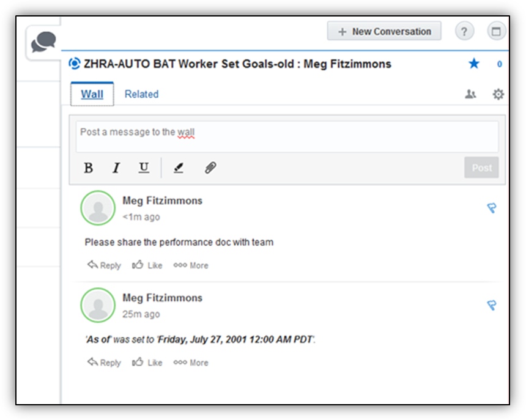Toggle the blue favorite star
Viewport: 526px width, 420px height.
474,64
